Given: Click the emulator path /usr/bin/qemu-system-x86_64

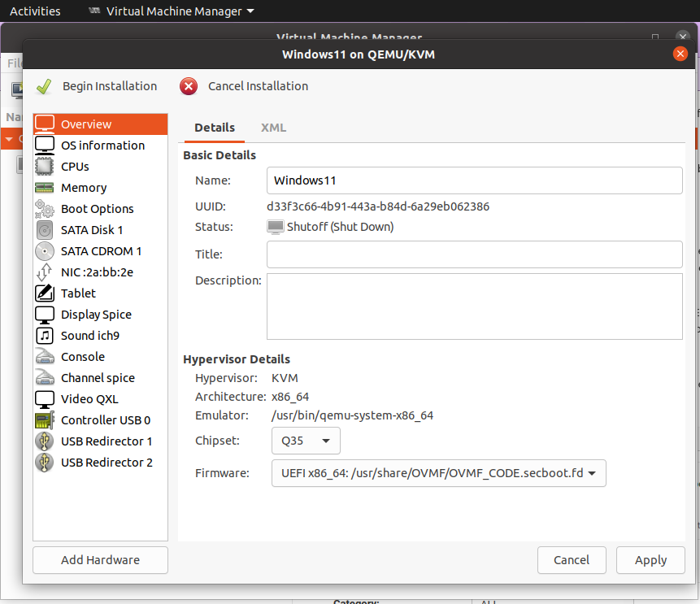Looking at the screenshot, I should click(x=352, y=415).
